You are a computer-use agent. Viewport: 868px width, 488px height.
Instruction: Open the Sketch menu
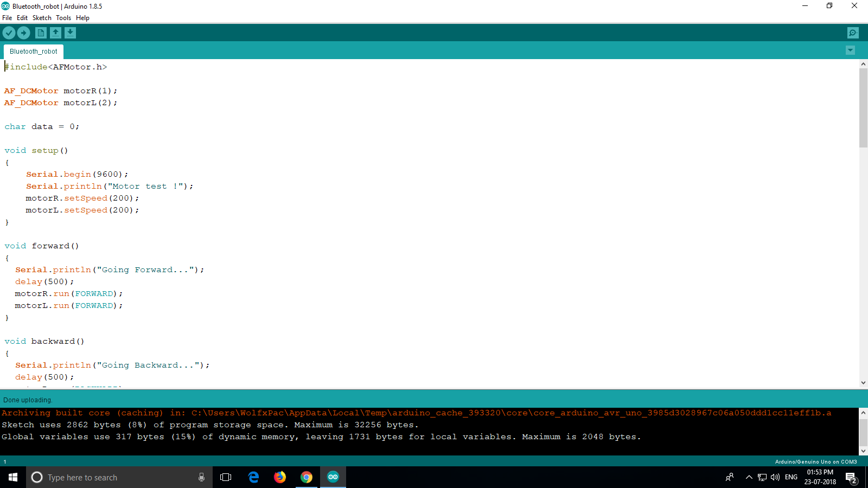tap(42, 18)
